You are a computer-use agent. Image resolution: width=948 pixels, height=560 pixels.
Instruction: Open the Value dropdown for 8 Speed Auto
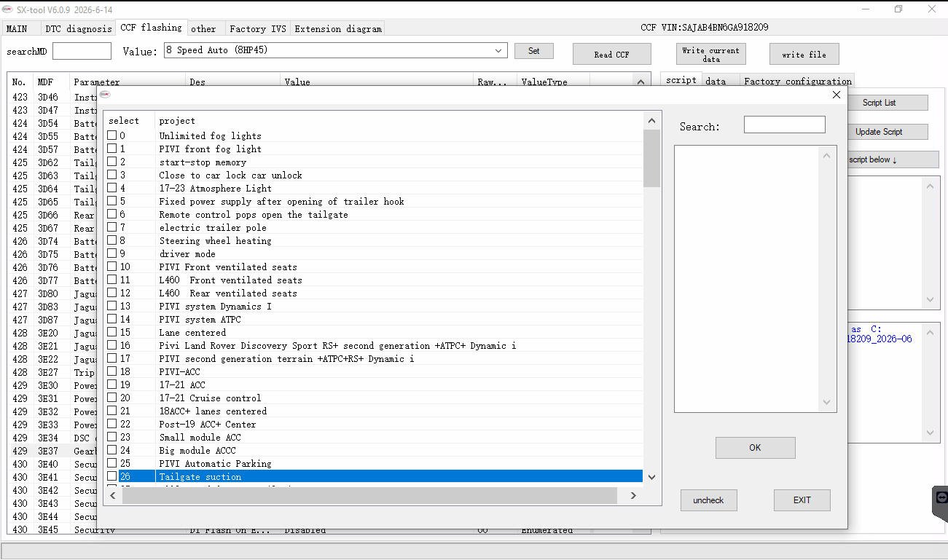[x=498, y=50]
